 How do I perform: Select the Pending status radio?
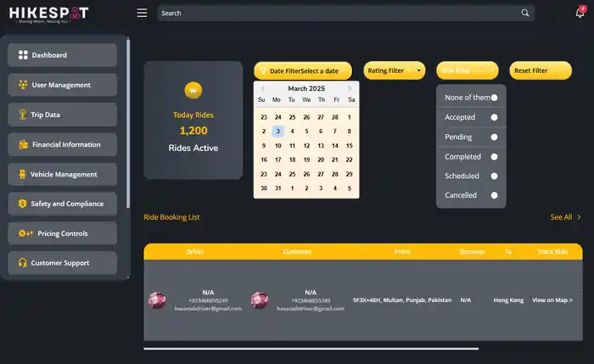click(494, 137)
